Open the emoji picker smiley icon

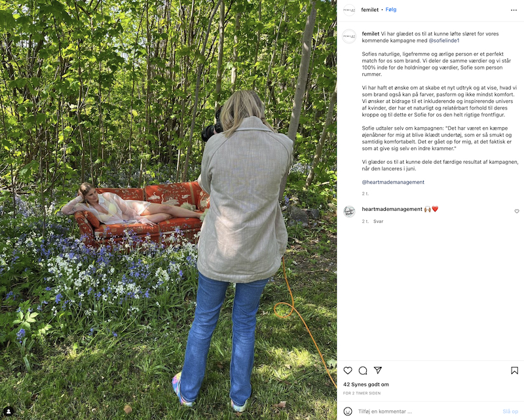(x=348, y=411)
